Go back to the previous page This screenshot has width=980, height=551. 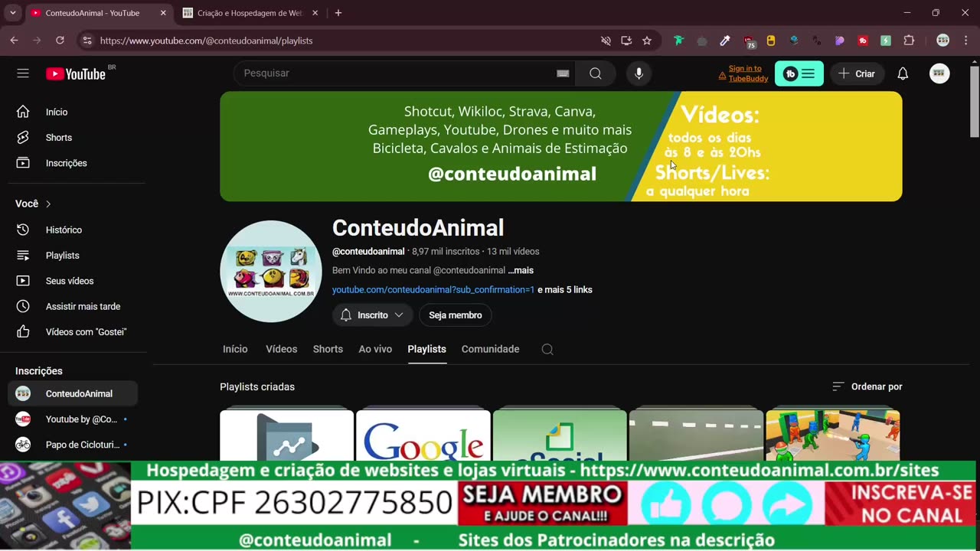(x=14, y=41)
